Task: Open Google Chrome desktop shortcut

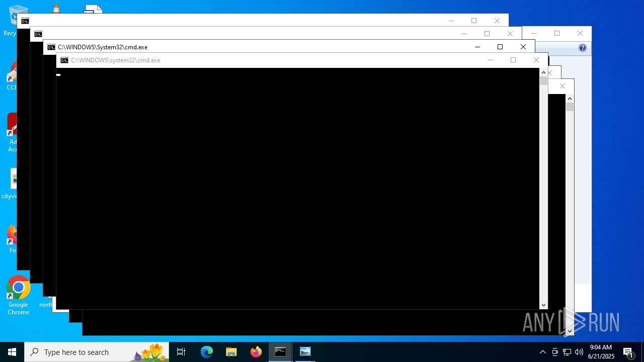Action: [x=19, y=296]
